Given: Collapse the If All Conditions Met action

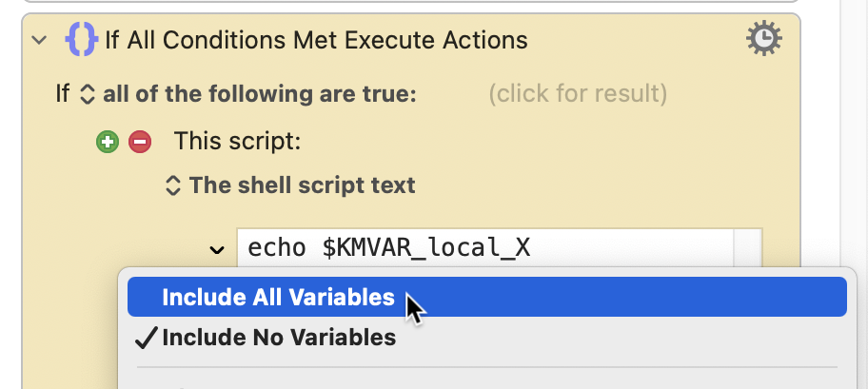Looking at the screenshot, I should pos(39,40).
